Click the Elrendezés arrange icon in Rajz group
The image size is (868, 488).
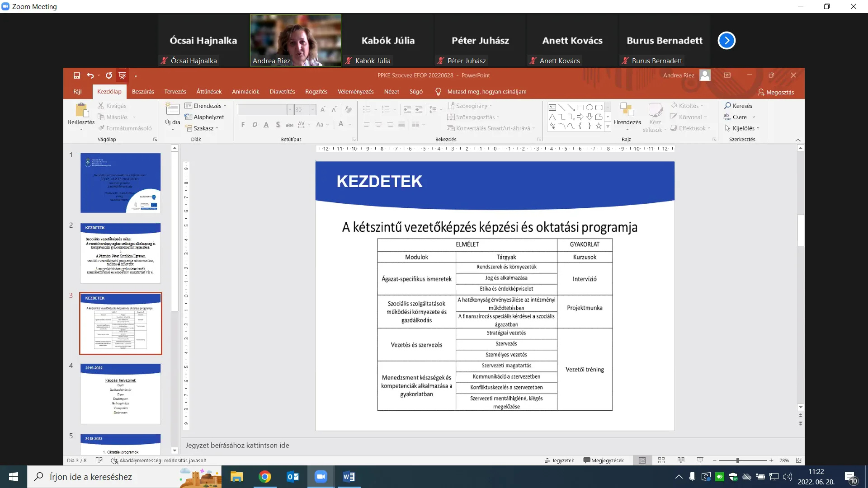(627, 110)
